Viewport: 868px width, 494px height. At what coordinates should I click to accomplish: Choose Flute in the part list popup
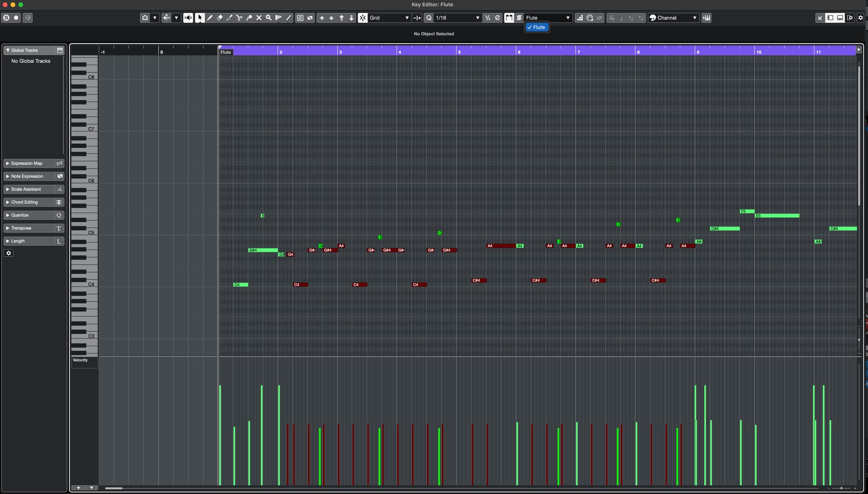[x=537, y=27]
